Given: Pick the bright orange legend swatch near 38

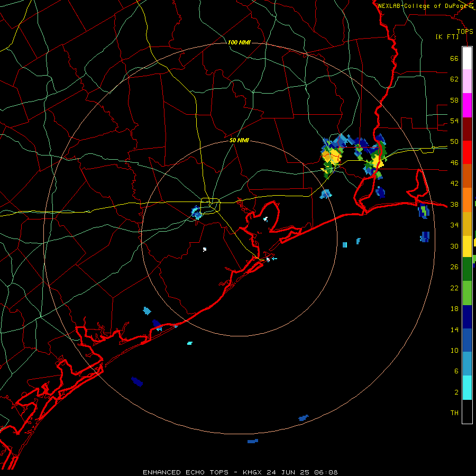Looking at the screenshot, I should [467, 200].
